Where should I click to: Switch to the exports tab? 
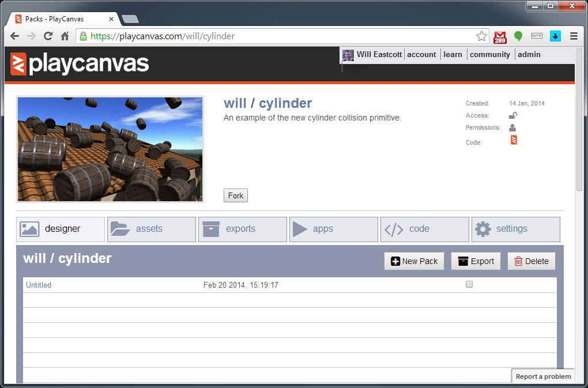[x=243, y=229]
